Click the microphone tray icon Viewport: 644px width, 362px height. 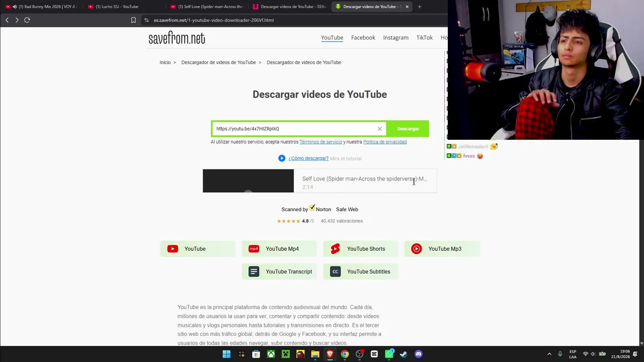click(x=560, y=354)
